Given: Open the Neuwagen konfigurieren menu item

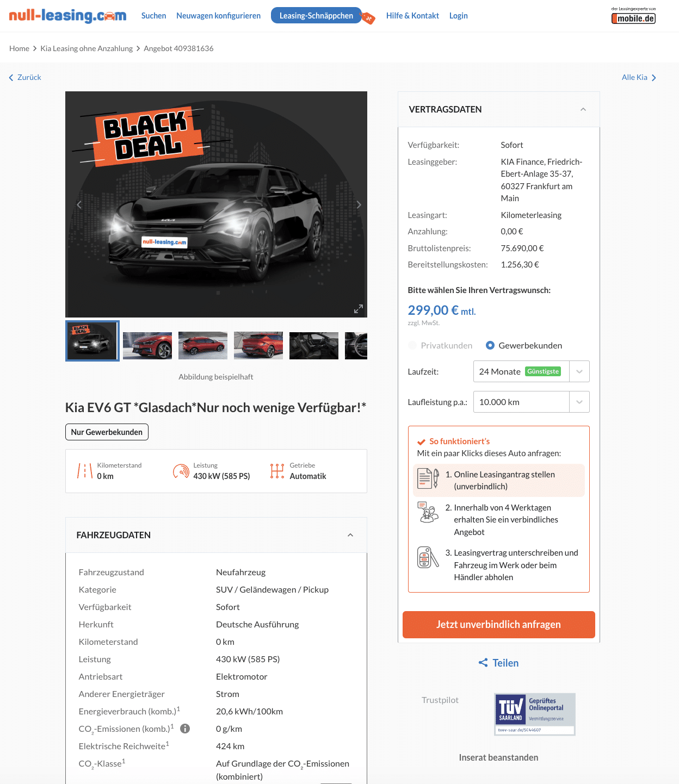Looking at the screenshot, I should 218,16.
